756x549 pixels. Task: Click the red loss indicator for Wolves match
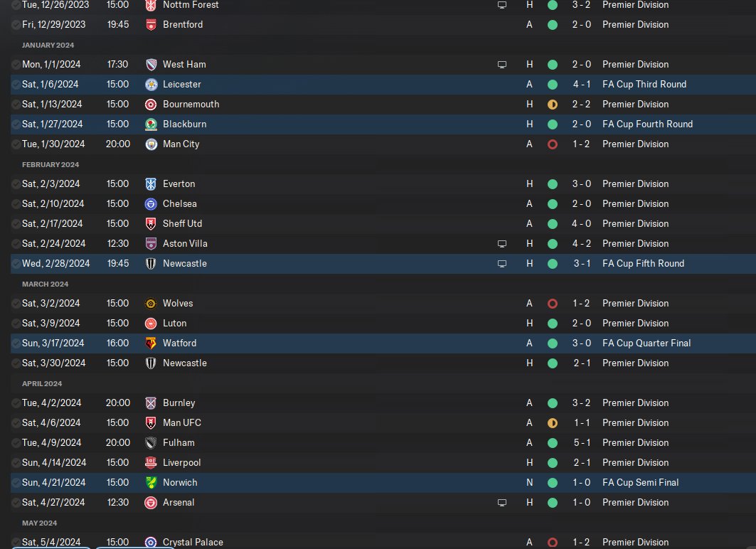(553, 304)
